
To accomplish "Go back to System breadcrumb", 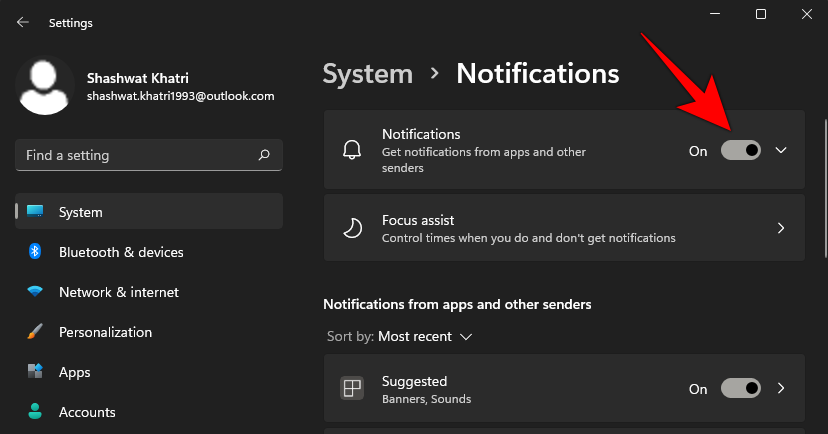I will (x=368, y=74).
